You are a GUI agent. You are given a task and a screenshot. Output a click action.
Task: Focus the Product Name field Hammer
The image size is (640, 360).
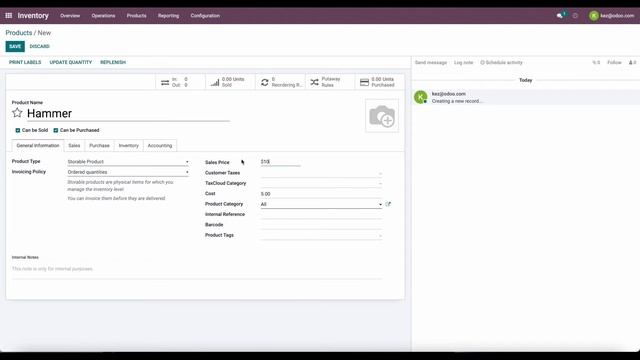click(128, 113)
